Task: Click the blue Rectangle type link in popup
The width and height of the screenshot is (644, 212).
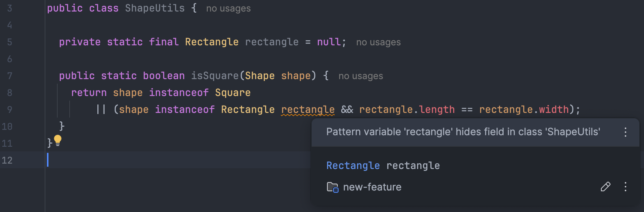Action: click(x=353, y=166)
